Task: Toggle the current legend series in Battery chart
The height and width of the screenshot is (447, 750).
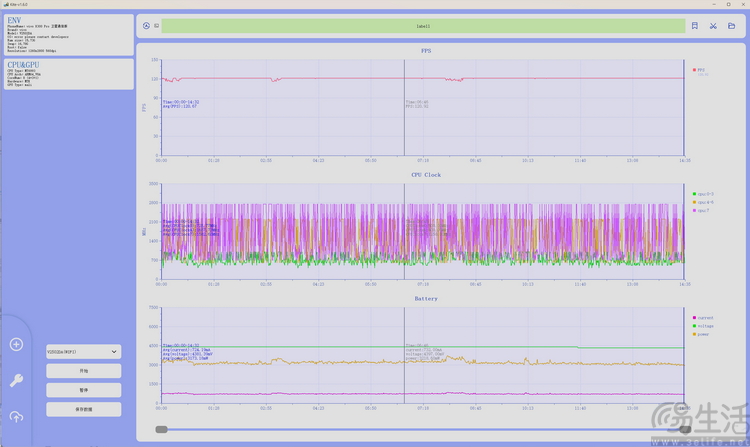Action: [x=704, y=318]
